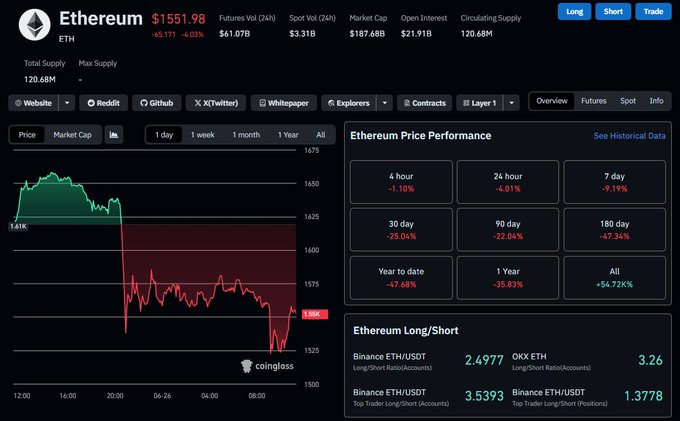Open the Contracts button
680x421 pixels.
click(425, 103)
